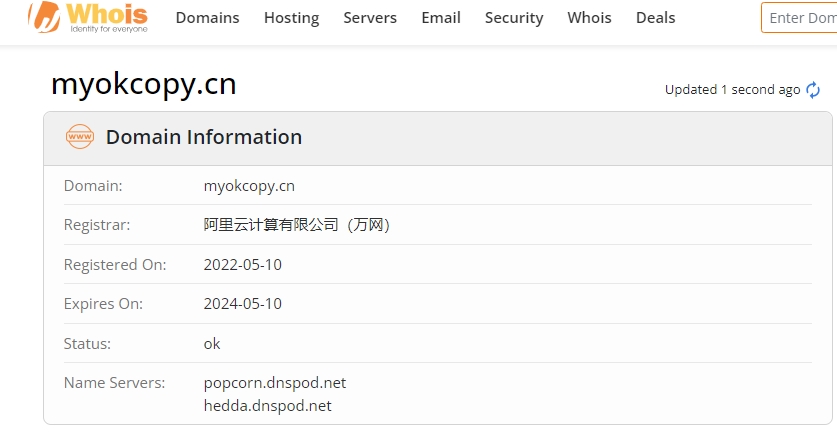Click the orange www icon

point(79,137)
